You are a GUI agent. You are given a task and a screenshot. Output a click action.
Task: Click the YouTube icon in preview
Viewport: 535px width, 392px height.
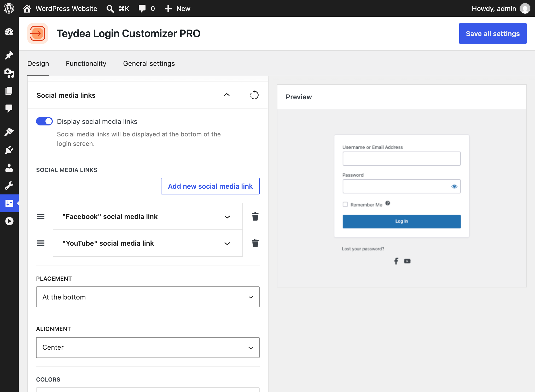407,261
